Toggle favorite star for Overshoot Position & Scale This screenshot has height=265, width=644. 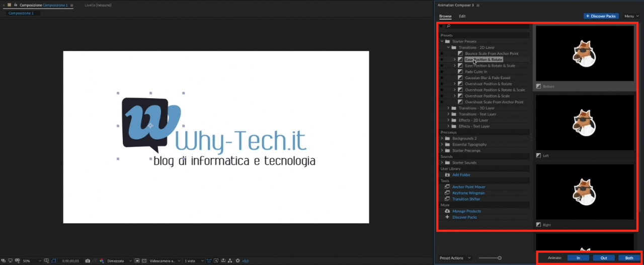coord(442,96)
